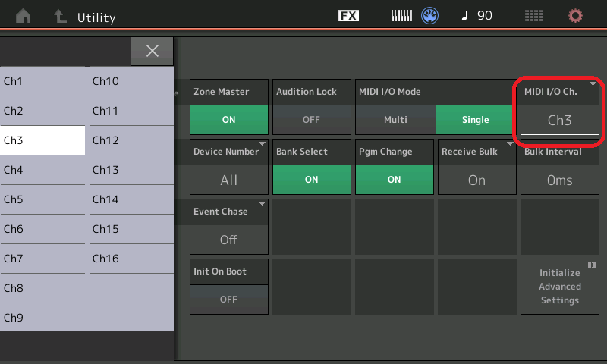Open the FX effect overview icon

pyautogui.click(x=348, y=16)
